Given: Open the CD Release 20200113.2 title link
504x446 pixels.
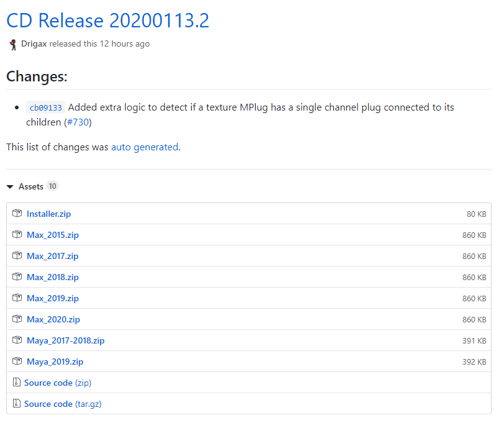Looking at the screenshot, I should pos(107,20).
